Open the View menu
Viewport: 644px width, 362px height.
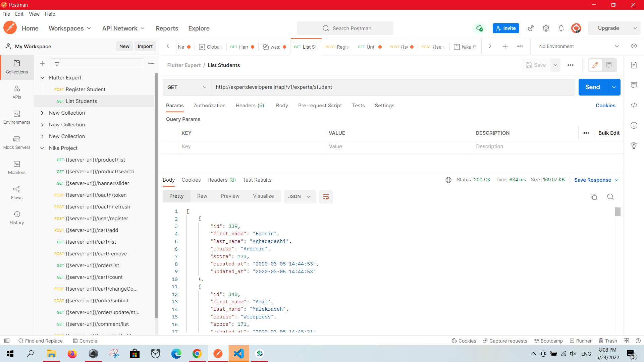(34, 14)
